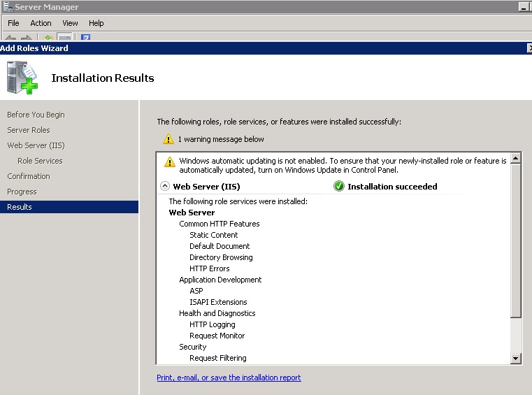Click the 'Health and Diagnostics' entry
This screenshot has width=532, height=395.
coord(217,313)
